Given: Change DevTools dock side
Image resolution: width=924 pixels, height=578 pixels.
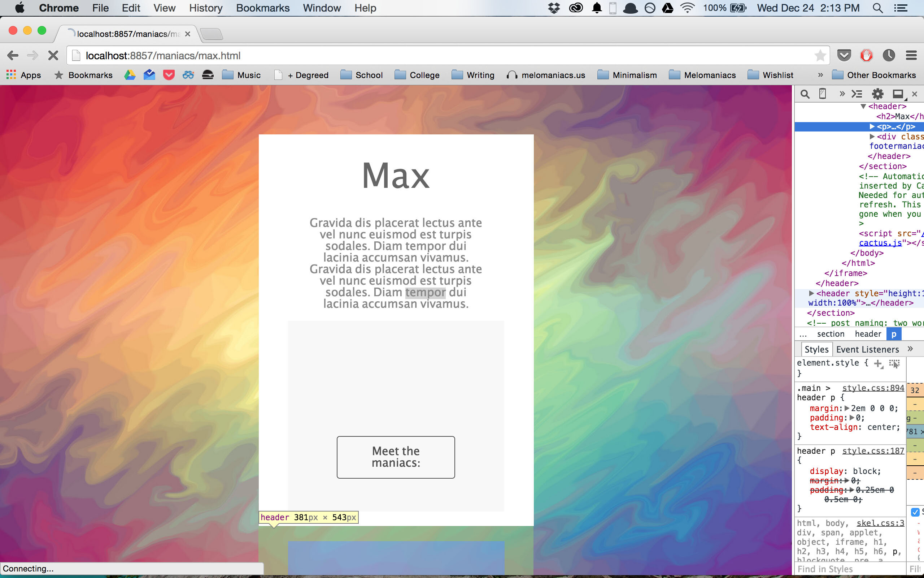Looking at the screenshot, I should click(x=898, y=94).
